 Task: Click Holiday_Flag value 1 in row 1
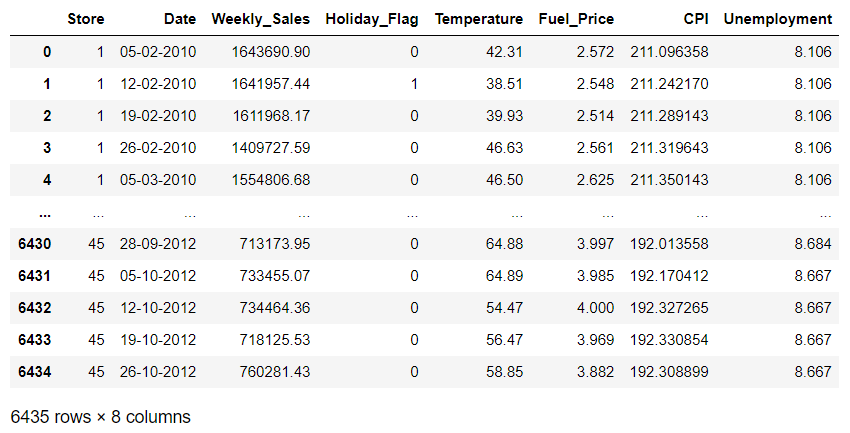coord(414,84)
